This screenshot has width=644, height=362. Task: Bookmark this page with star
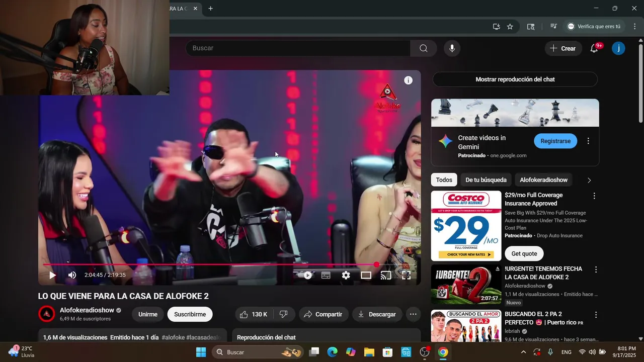tap(510, 27)
